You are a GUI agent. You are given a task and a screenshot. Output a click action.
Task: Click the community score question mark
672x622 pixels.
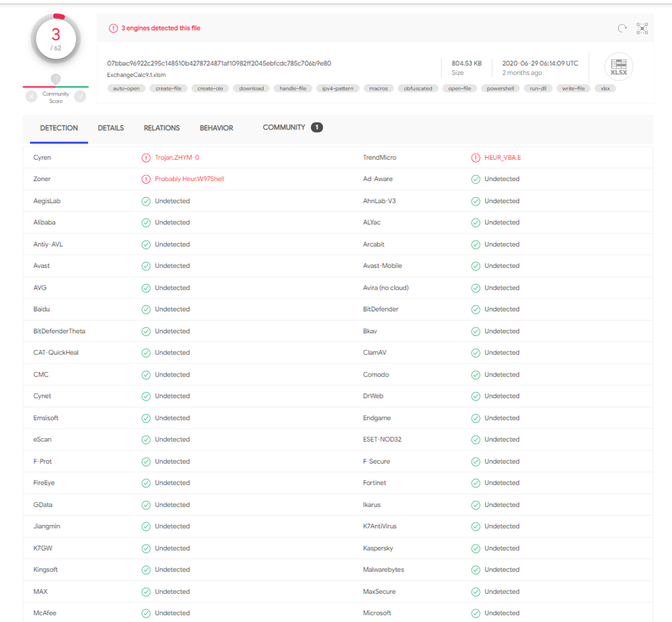tap(56, 79)
